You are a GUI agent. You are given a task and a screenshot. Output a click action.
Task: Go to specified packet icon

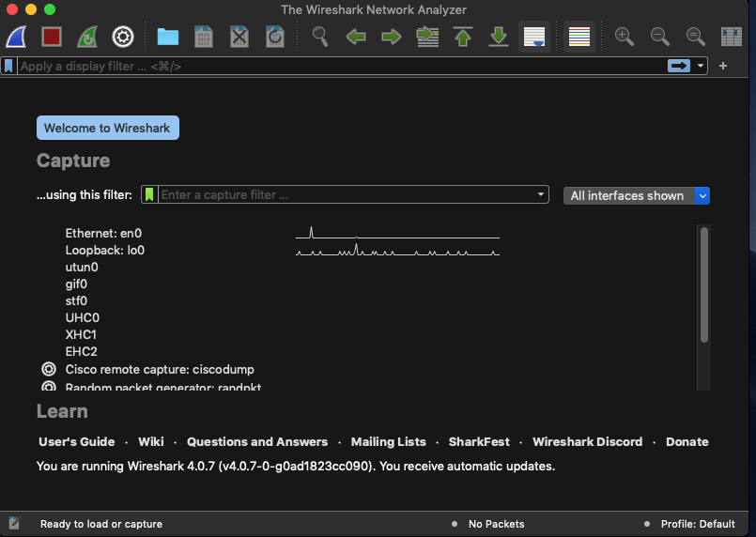tap(427, 37)
